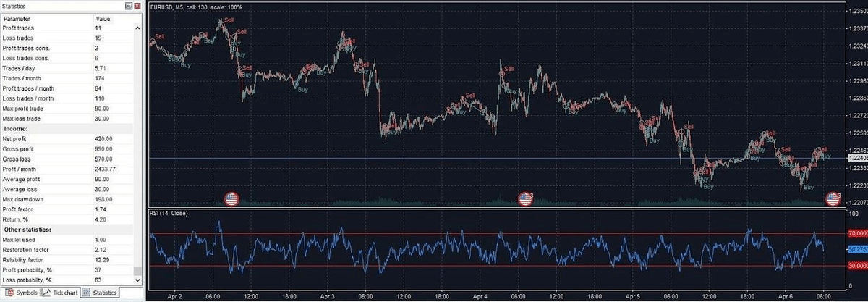Select the Max loss trade row
This screenshot has width=868, height=302.
coord(67,118)
